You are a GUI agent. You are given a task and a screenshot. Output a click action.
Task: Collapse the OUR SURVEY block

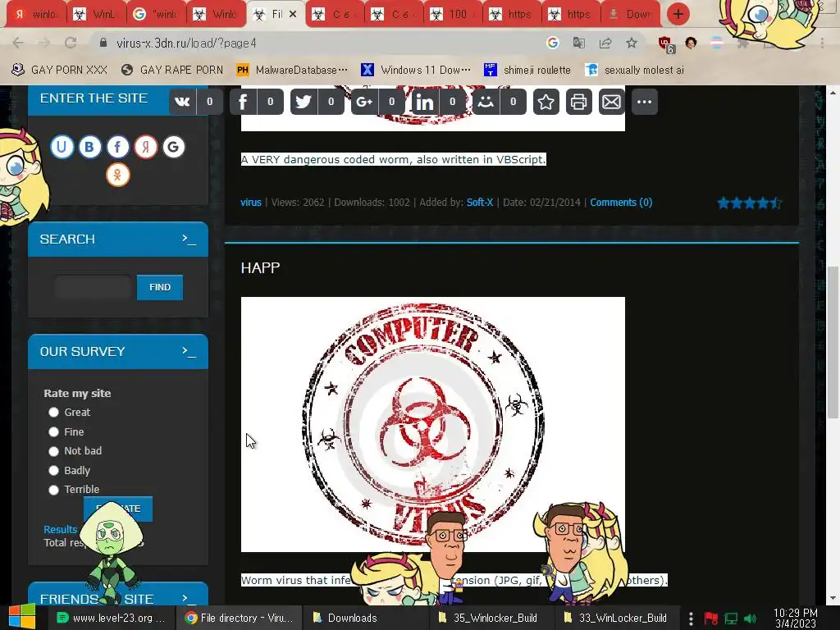189,351
